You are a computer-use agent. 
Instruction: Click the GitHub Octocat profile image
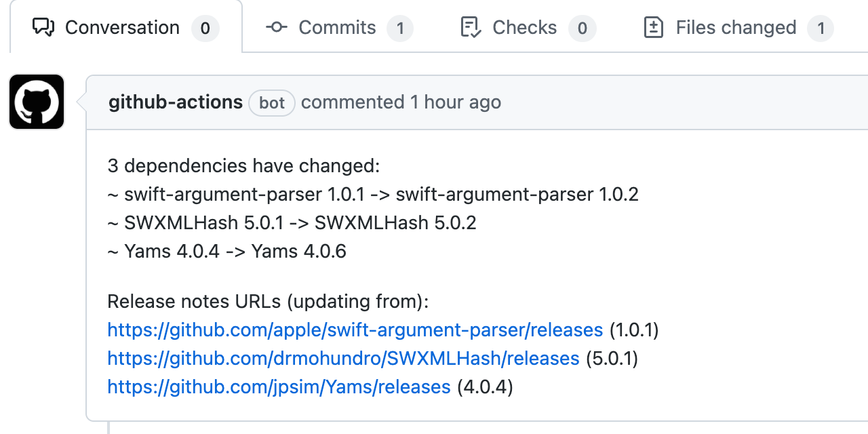(x=36, y=102)
